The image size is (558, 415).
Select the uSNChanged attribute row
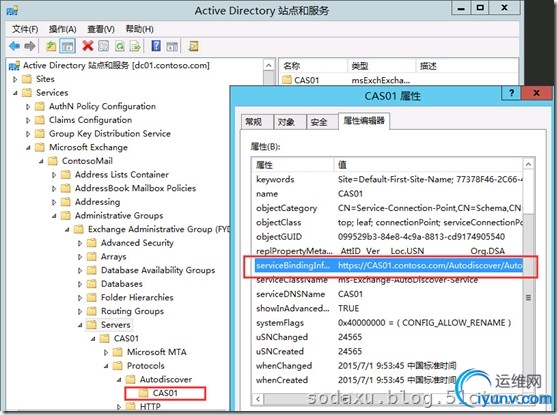389,337
